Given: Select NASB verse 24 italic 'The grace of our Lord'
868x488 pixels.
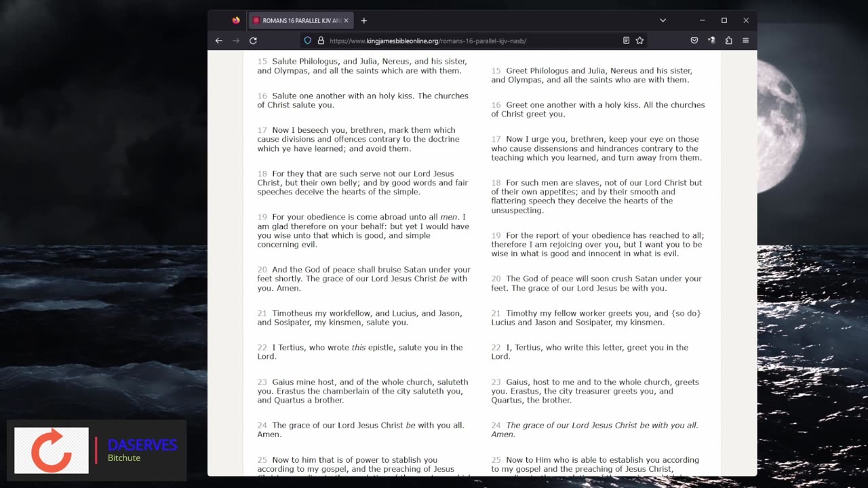Looking at the screenshot, I should pyautogui.click(x=595, y=430).
